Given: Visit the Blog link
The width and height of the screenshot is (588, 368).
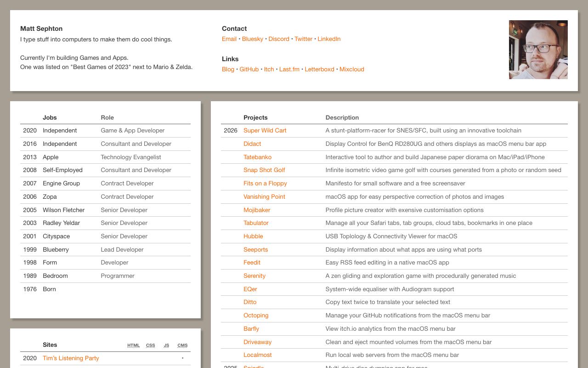Looking at the screenshot, I should tap(228, 69).
